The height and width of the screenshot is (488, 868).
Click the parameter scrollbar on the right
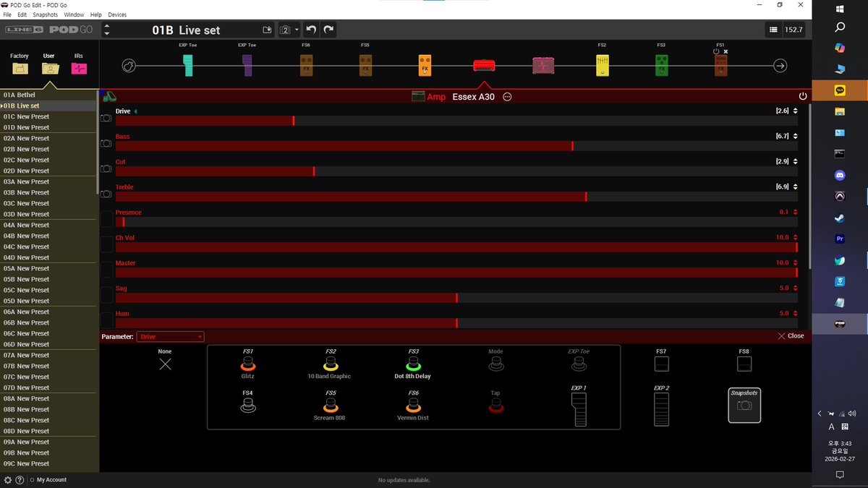tap(809, 187)
